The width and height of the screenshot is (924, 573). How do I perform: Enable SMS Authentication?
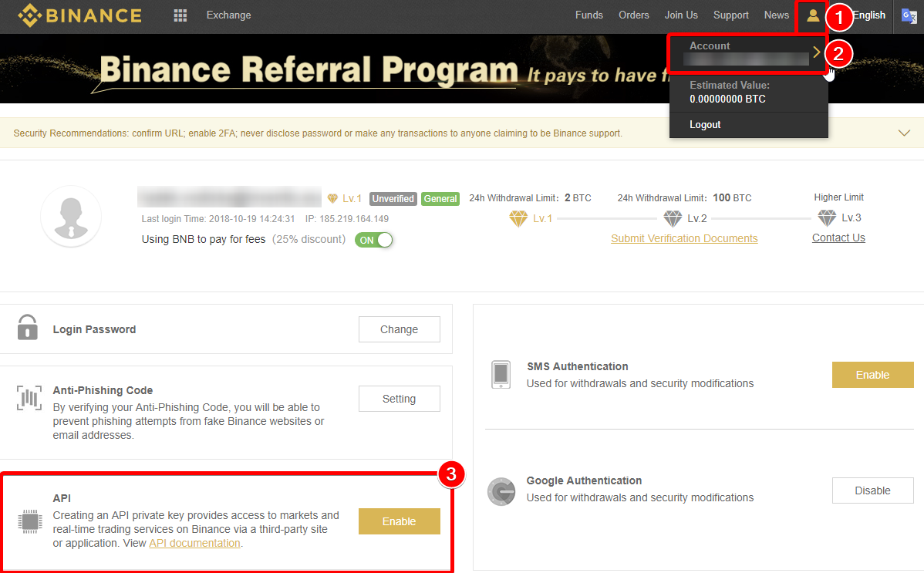tap(873, 375)
